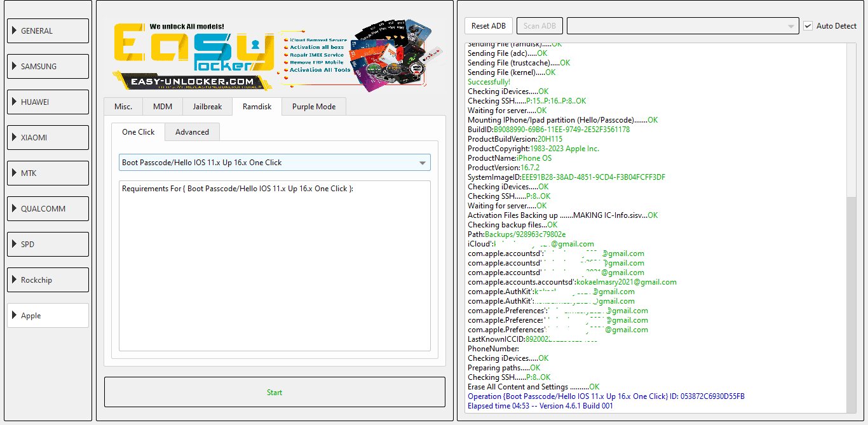Toggle the Auto Detect checkbox
Screen dimensions: 868x425
point(808,26)
